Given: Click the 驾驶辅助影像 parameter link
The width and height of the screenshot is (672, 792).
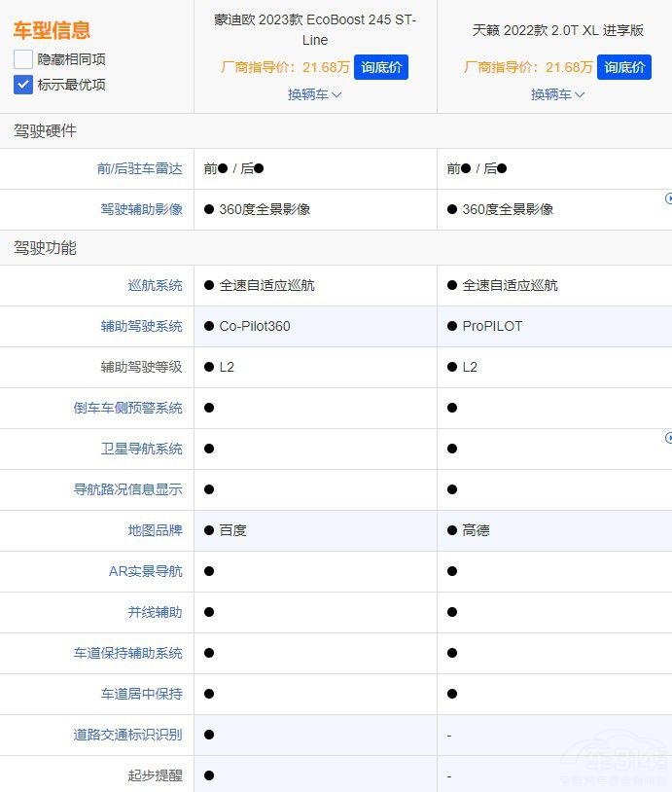Looking at the screenshot, I should pyautogui.click(x=141, y=209).
